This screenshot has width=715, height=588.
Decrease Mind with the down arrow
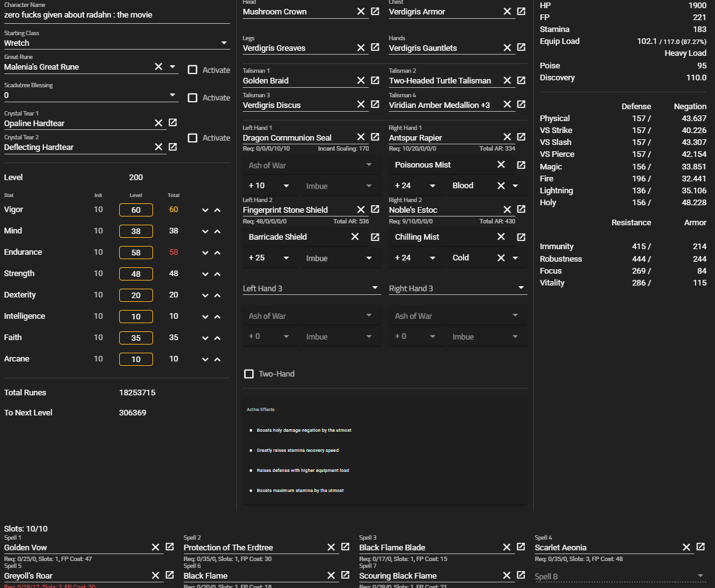tap(205, 232)
